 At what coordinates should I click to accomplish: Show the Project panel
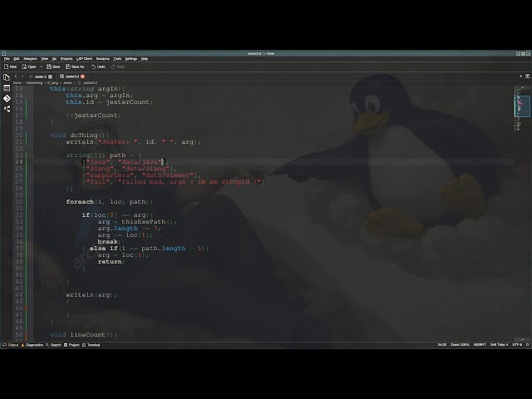pyautogui.click(x=71, y=345)
